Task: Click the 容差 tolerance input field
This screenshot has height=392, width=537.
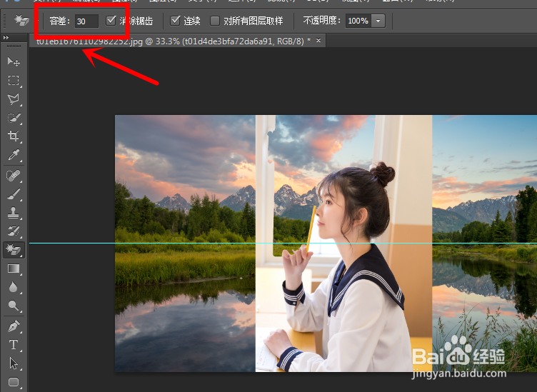Action: [86, 21]
